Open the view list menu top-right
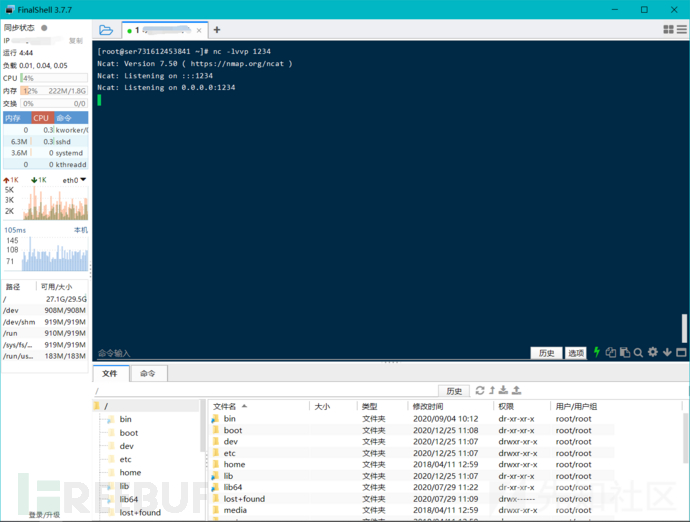The image size is (690, 522). (681, 30)
